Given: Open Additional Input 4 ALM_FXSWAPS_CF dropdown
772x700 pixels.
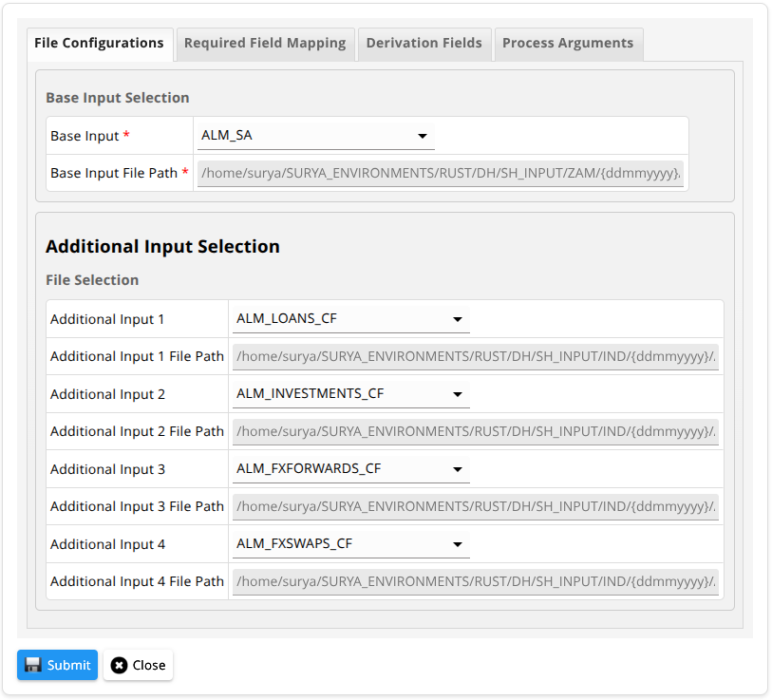Looking at the screenshot, I should pos(351,544).
